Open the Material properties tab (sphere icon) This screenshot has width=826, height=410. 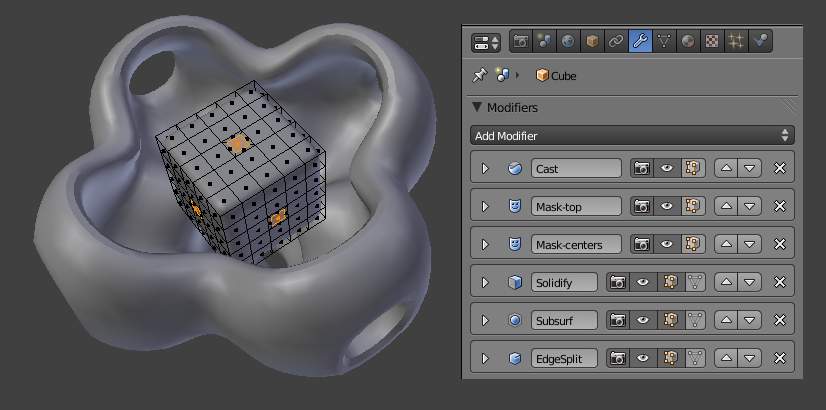[x=688, y=42]
